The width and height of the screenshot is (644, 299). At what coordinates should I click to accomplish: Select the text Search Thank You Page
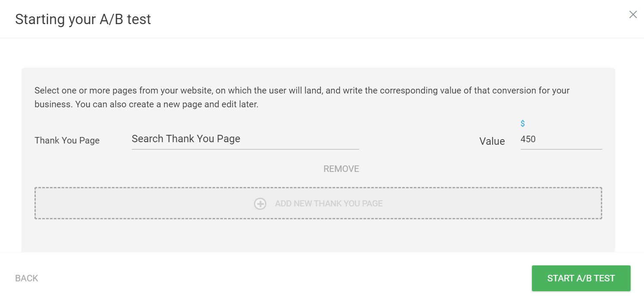pos(186,139)
